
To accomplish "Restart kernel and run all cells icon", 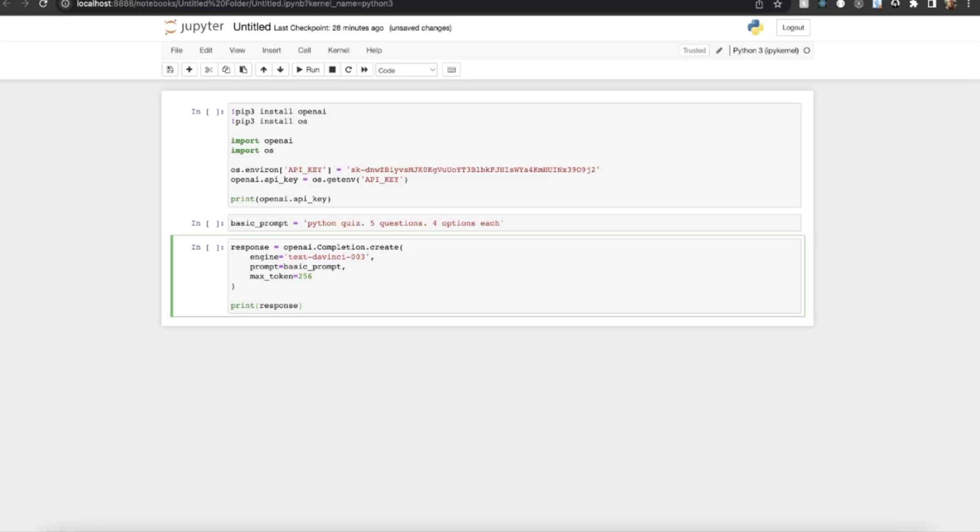I will click(x=364, y=70).
